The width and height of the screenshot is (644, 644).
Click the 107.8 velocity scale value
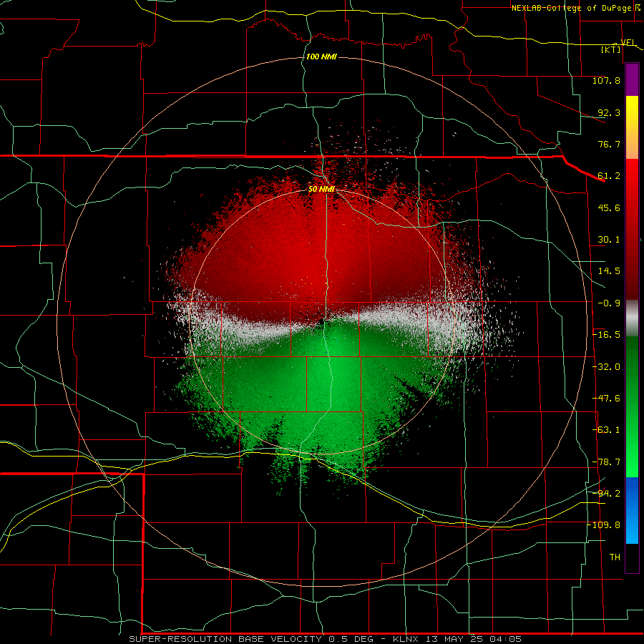click(606, 80)
